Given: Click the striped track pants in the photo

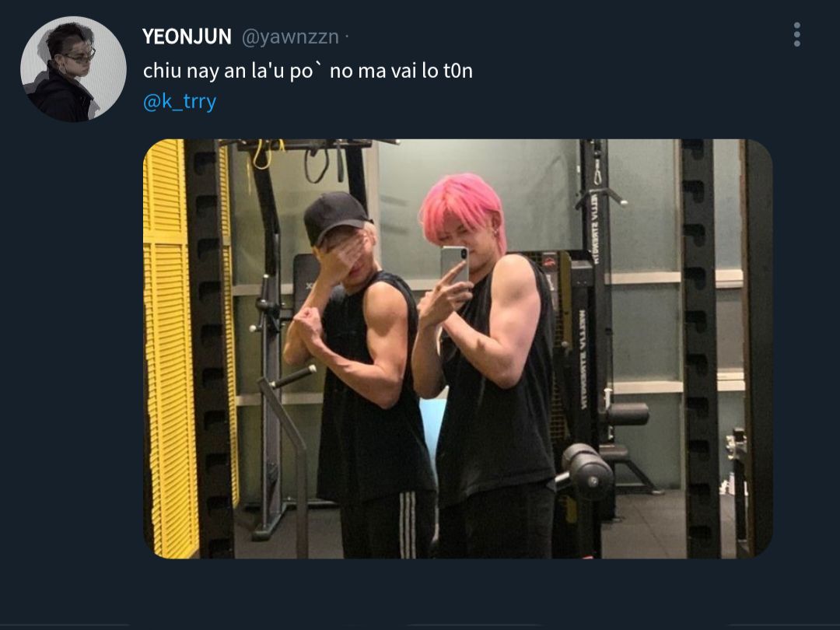Looking at the screenshot, I should point(387,524).
